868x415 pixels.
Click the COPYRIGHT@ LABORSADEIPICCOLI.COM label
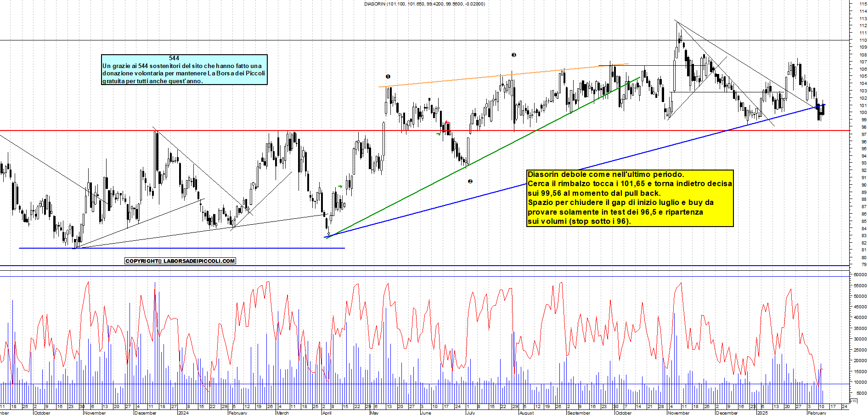point(180,261)
